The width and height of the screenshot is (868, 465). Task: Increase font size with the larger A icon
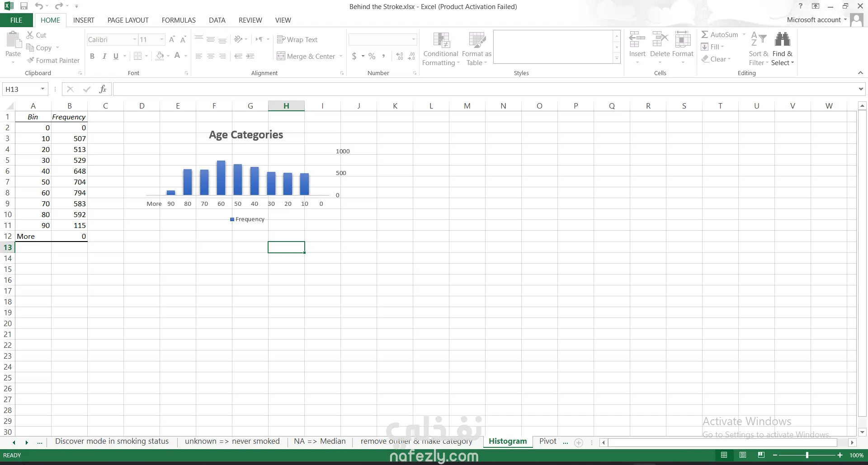[172, 40]
